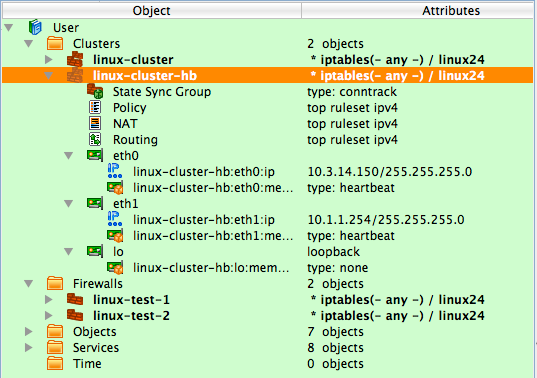Select linux-cluster-hb:eth1:ip address item
The height and width of the screenshot is (378, 537).
point(204,220)
